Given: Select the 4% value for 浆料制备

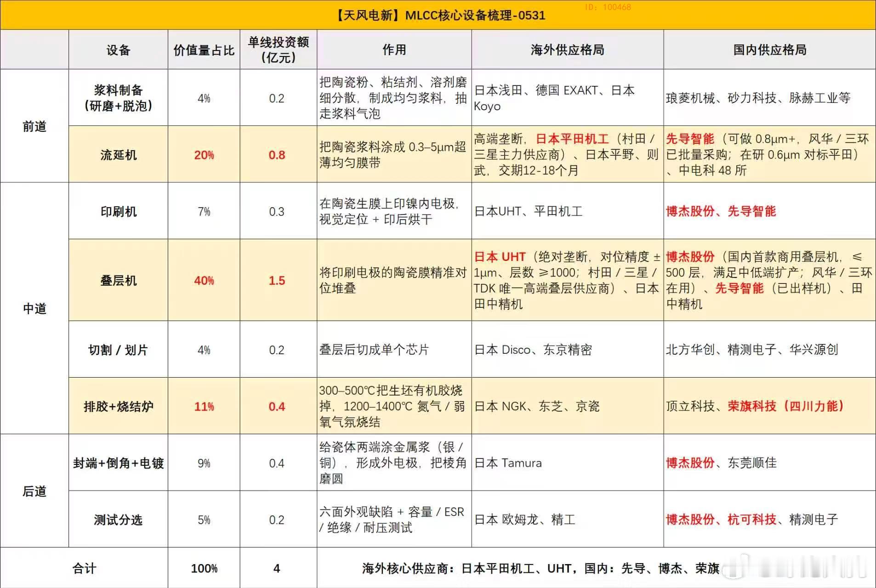Looking at the screenshot, I should [x=204, y=98].
